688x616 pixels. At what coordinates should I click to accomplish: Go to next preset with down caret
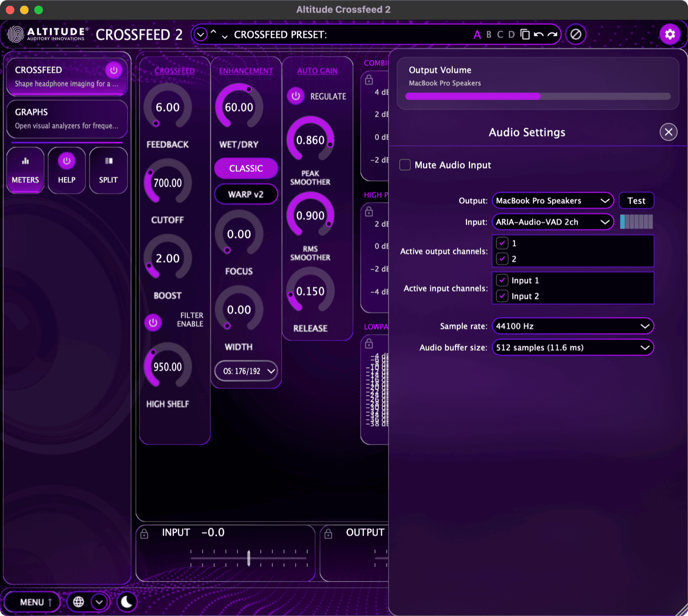[x=225, y=37]
